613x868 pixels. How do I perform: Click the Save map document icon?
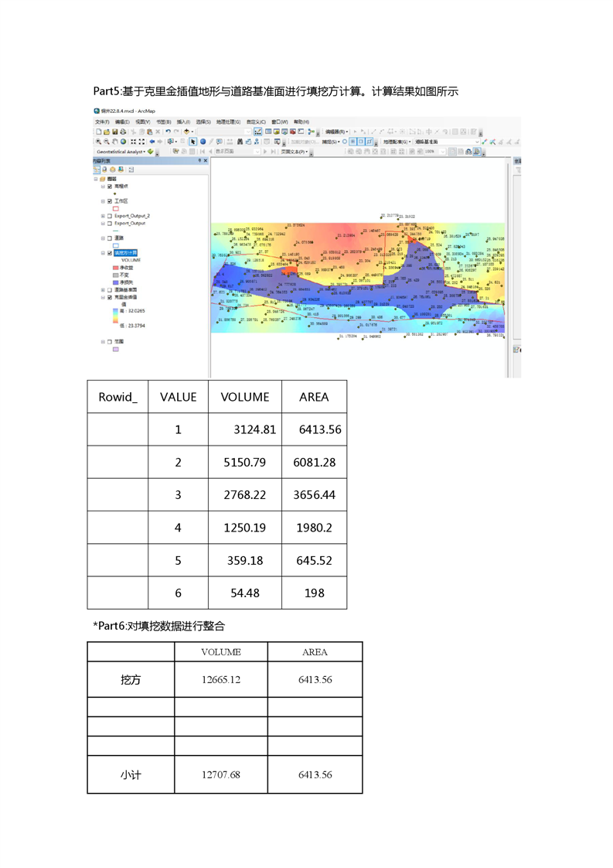coord(115,132)
